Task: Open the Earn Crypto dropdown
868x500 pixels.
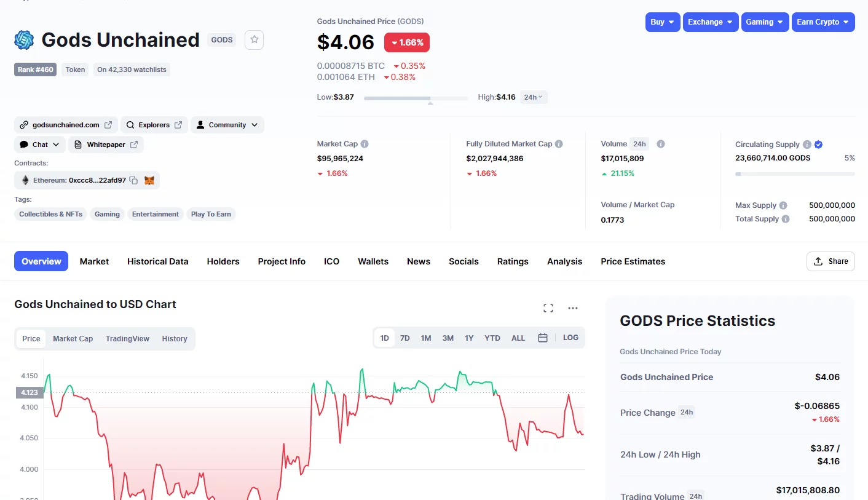Action: coord(823,22)
